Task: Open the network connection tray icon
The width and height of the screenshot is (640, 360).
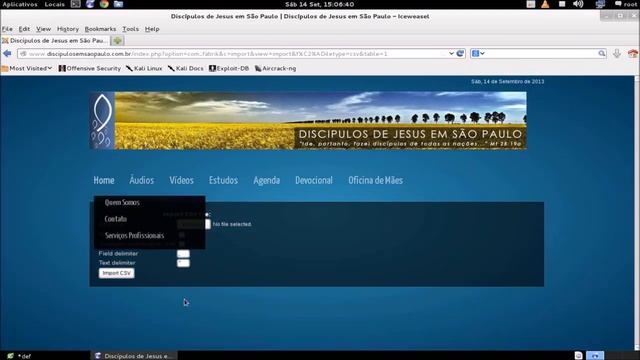Action: (x=600, y=4)
